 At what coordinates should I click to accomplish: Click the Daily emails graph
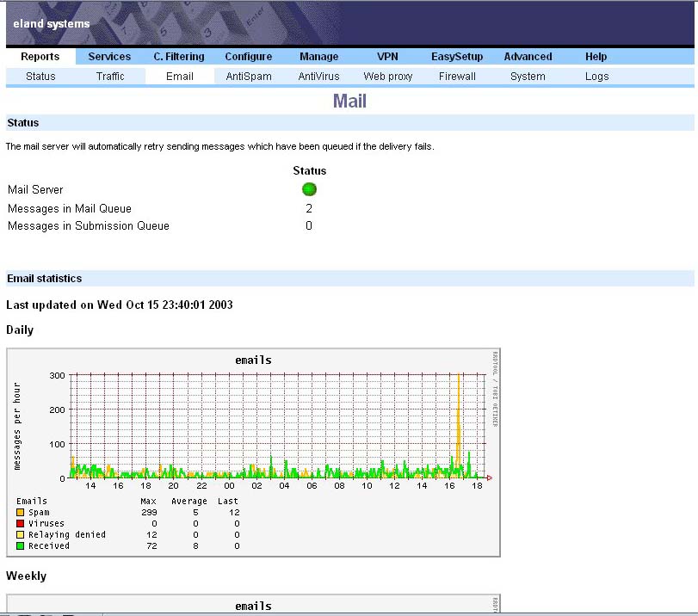click(x=253, y=453)
